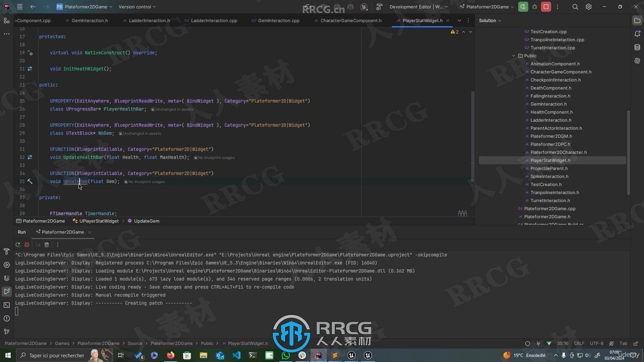Click the green rerun button in the toolbar
Screen dimensions: 644x362
pyautogui.click(x=523, y=7)
